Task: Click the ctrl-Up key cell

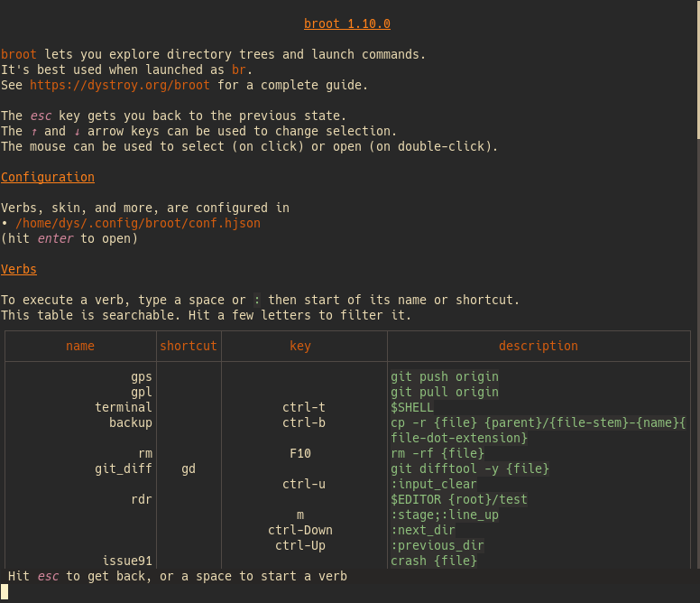Action: pos(300,545)
